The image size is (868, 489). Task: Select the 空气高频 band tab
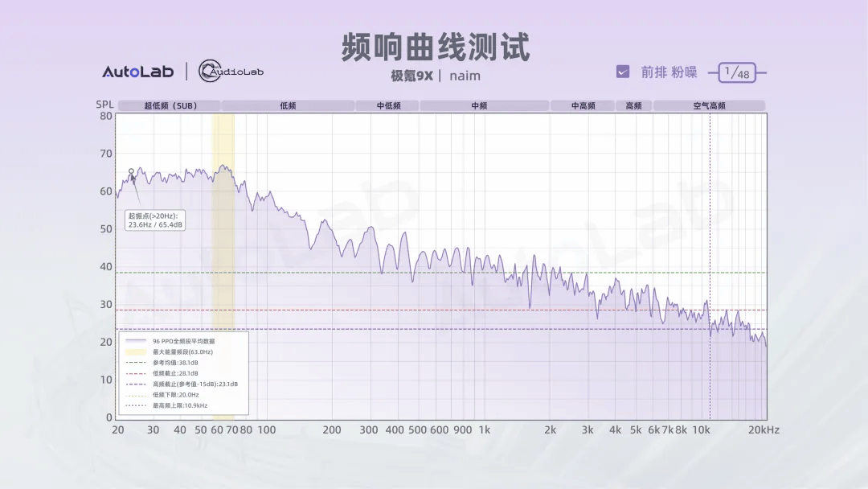point(709,105)
